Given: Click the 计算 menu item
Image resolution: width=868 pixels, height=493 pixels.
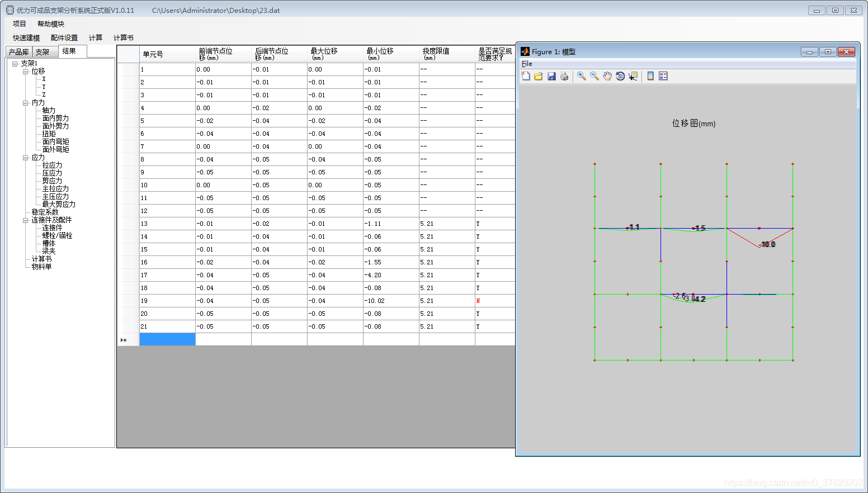Looking at the screenshot, I should pyautogui.click(x=96, y=38).
